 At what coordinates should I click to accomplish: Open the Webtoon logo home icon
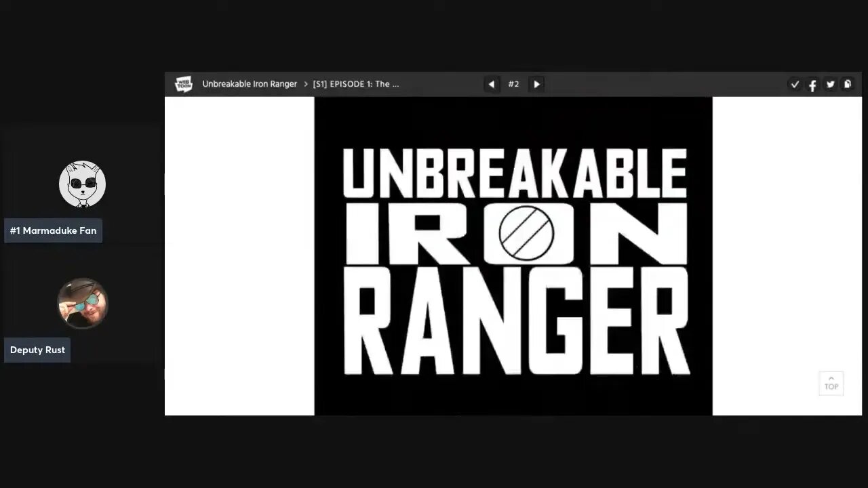(x=184, y=84)
